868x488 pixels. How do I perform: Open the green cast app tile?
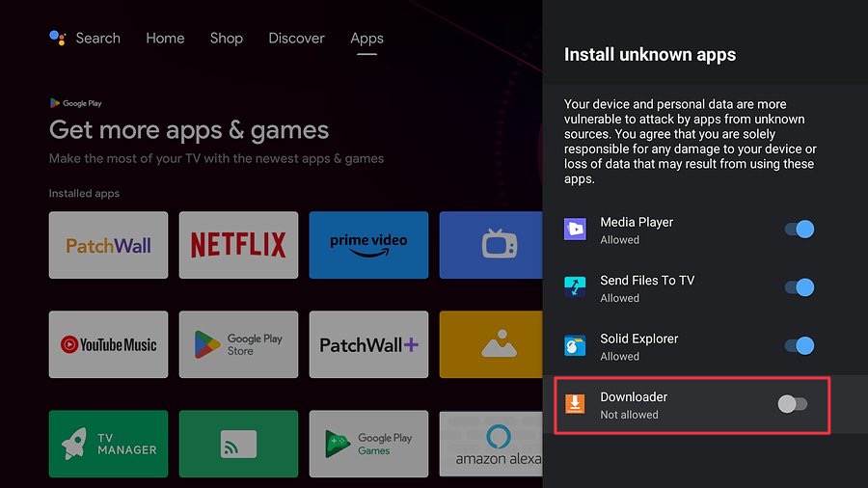click(238, 444)
